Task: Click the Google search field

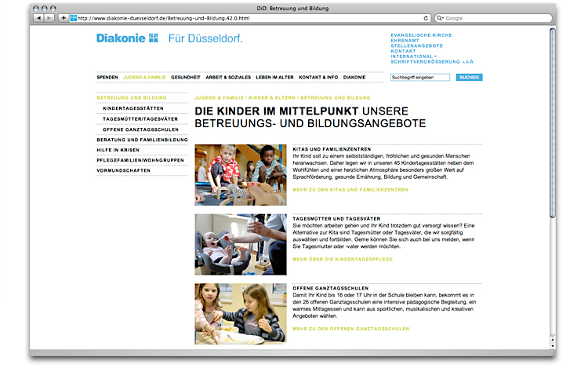Action: (x=493, y=18)
